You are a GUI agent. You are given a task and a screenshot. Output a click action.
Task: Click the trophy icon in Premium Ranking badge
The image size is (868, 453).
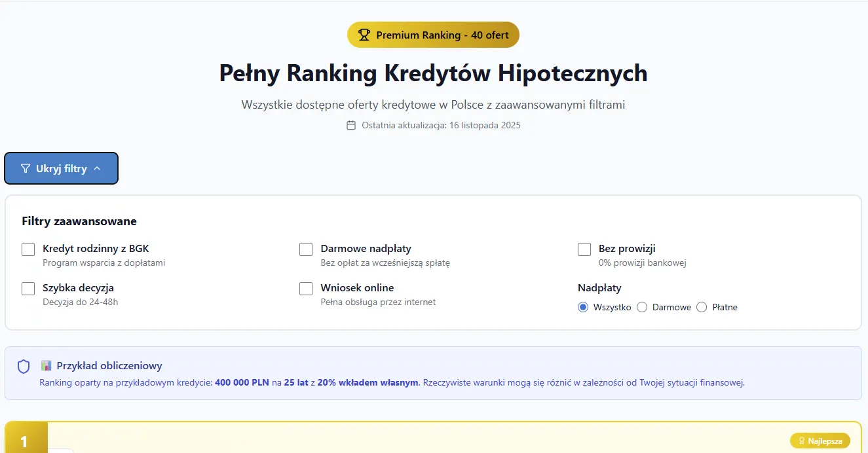point(364,34)
